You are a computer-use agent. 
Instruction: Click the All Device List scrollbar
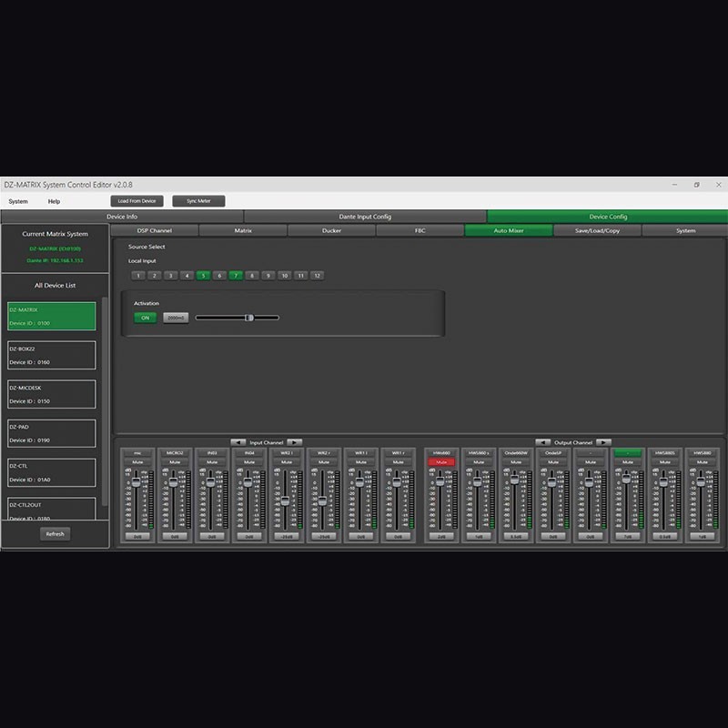pyautogui.click(x=105, y=401)
